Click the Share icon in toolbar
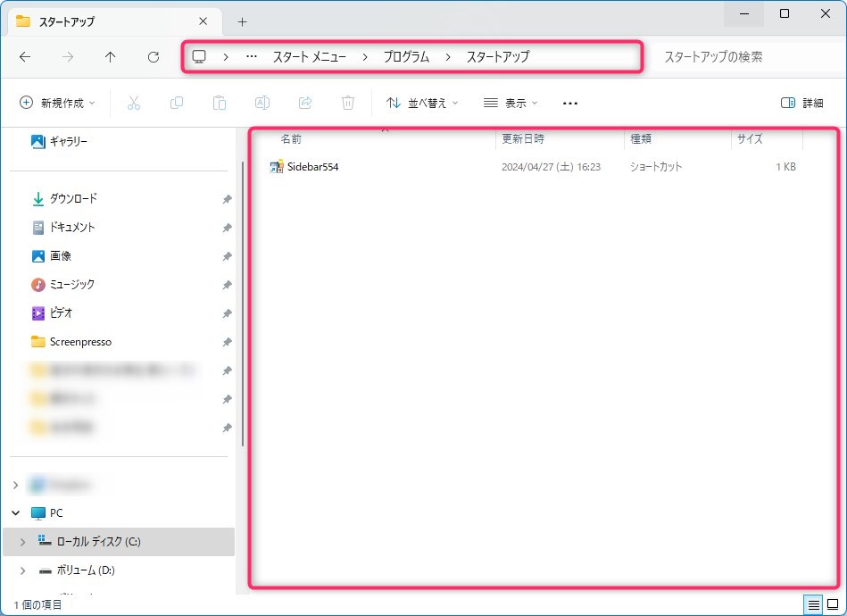This screenshot has height=616, width=847. click(305, 103)
